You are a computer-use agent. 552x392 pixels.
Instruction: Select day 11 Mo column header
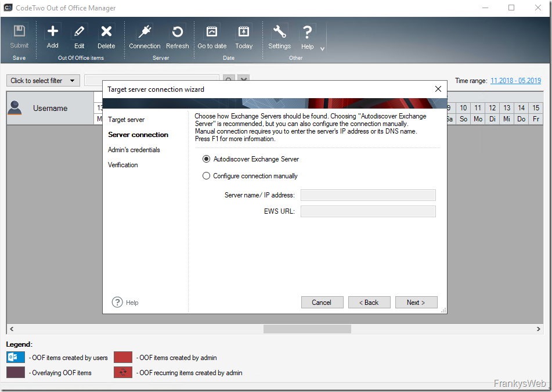pos(478,113)
